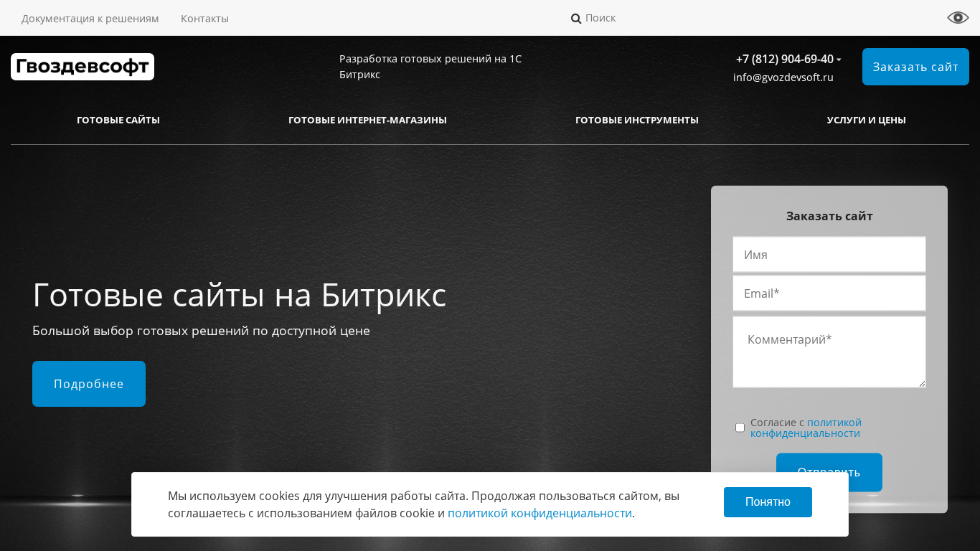The width and height of the screenshot is (980, 551).
Task: Click the info@gvozdevsoft.ru email address
Action: (783, 77)
